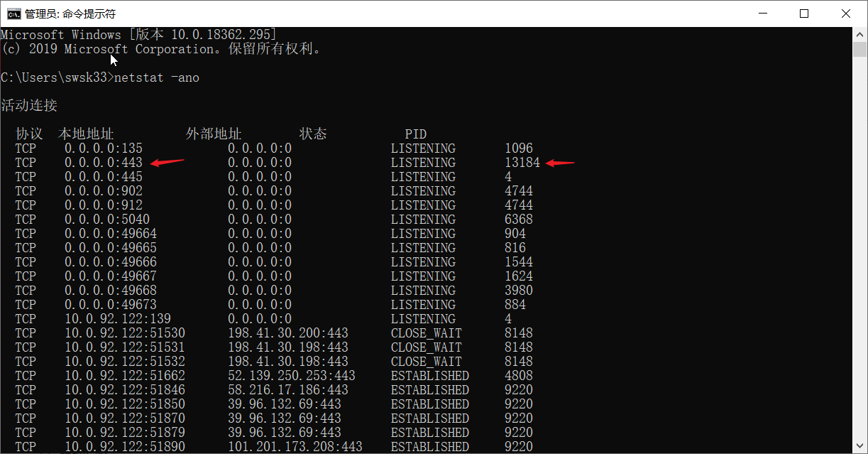Click local address 0.0.0.0:443
The height and width of the screenshot is (454, 868).
[104, 163]
